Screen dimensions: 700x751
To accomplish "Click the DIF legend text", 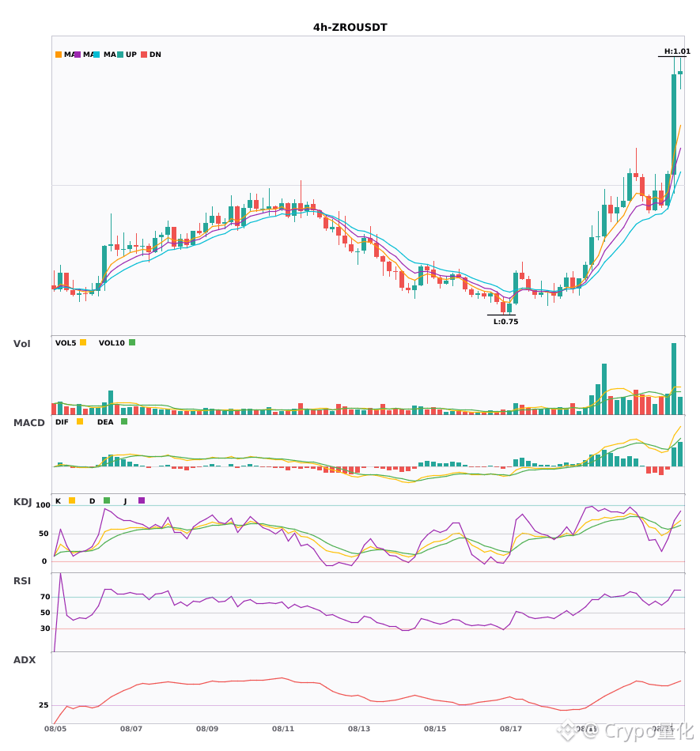I will (62, 422).
